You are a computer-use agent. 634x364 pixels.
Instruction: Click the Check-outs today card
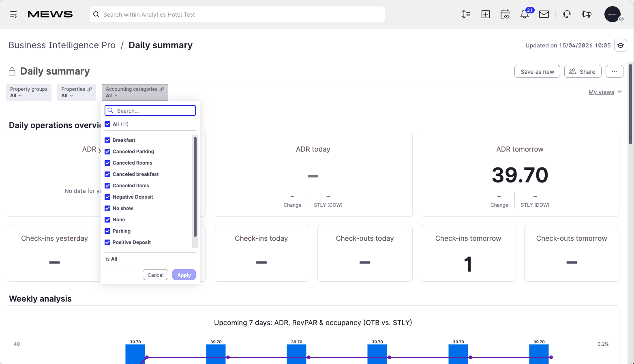point(365,253)
